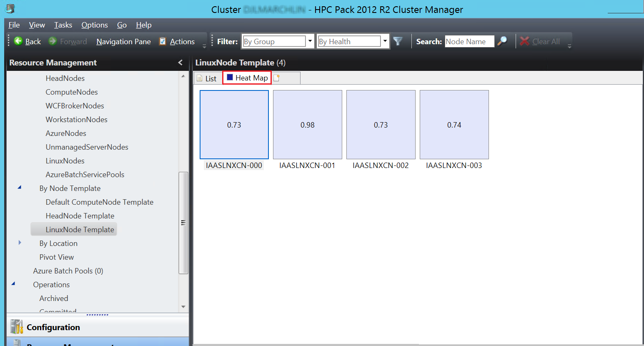The image size is (644, 346).
Task: Open the navigation toolbar overflow arrow
Action: (x=204, y=46)
